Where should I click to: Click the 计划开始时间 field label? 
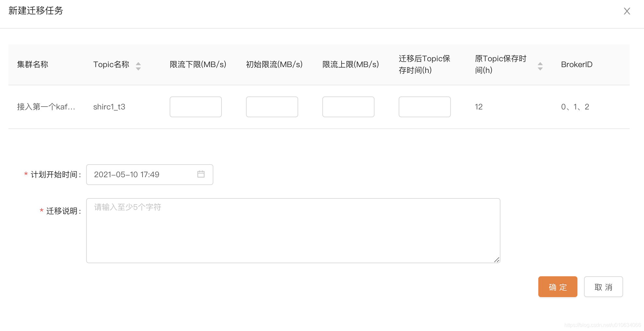(55, 175)
